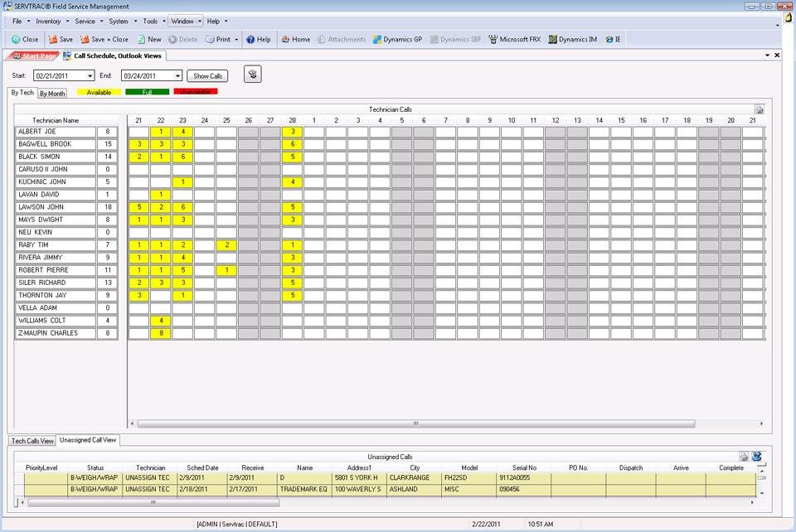The width and height of the screenshot is (796, 532).
Task: Click the New record toolbar icon
Action: tap(149, 39)
